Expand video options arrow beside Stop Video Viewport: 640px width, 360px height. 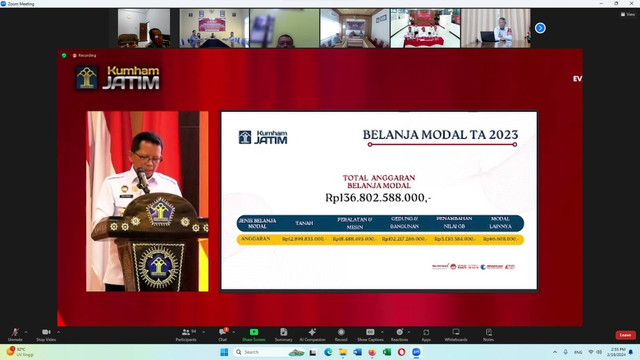(58, 332)
